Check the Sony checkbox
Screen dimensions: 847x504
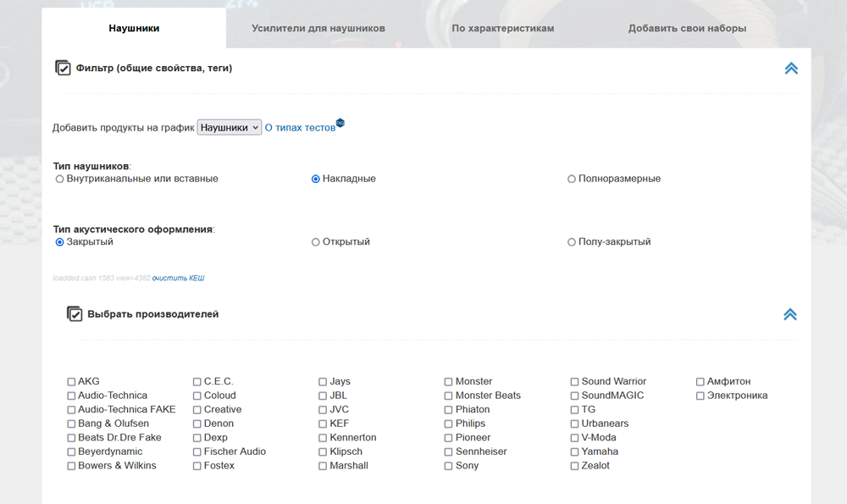coord(448,466)
